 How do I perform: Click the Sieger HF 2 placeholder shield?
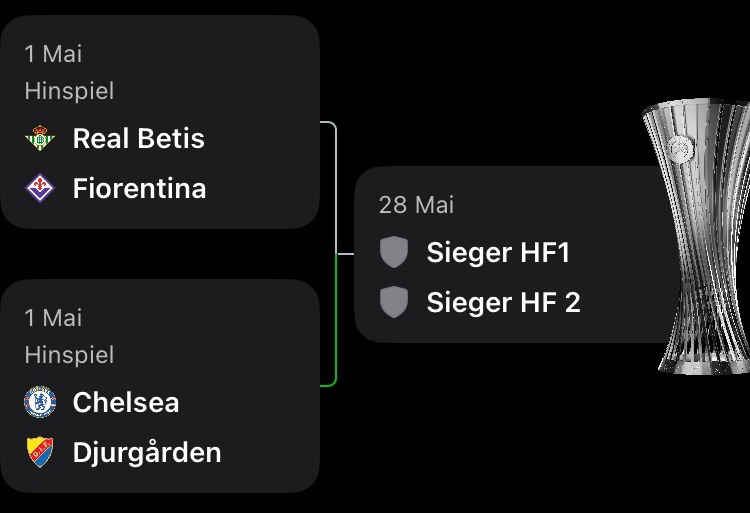click(x=394, y=302)
